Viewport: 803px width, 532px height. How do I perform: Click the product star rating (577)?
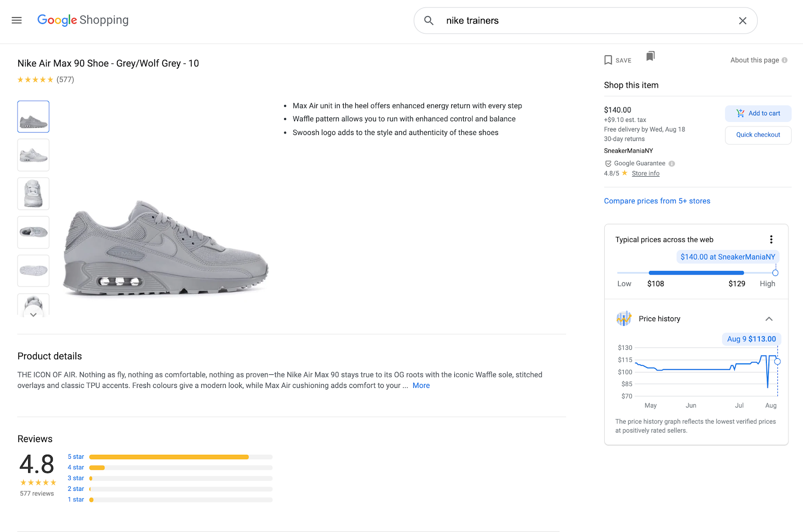pyautogui.click(x=46, y=80)
